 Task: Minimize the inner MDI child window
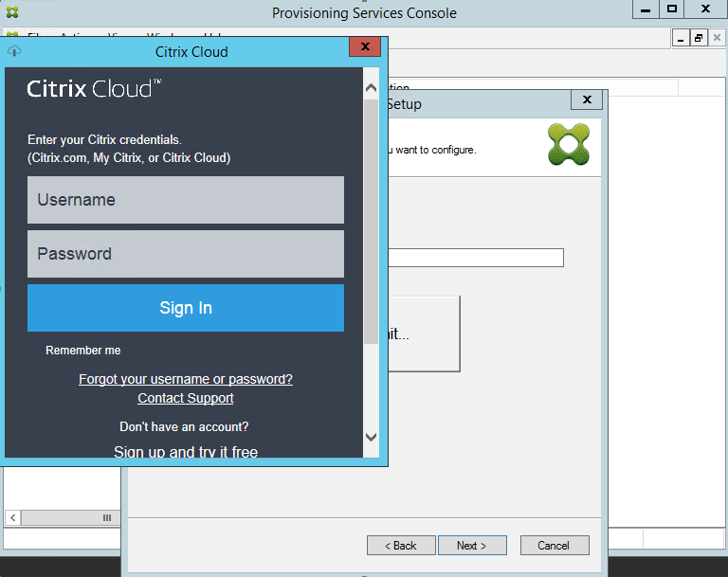(681, 38)
